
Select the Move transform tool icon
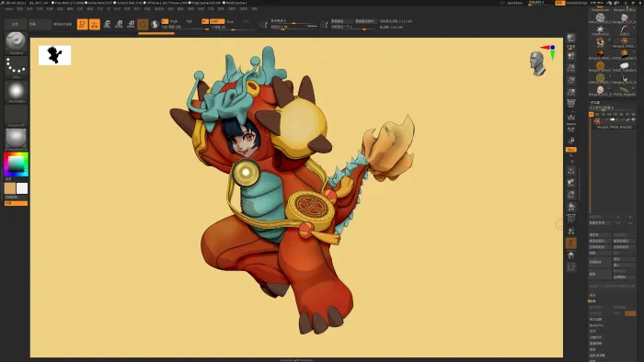pos(107,24)
